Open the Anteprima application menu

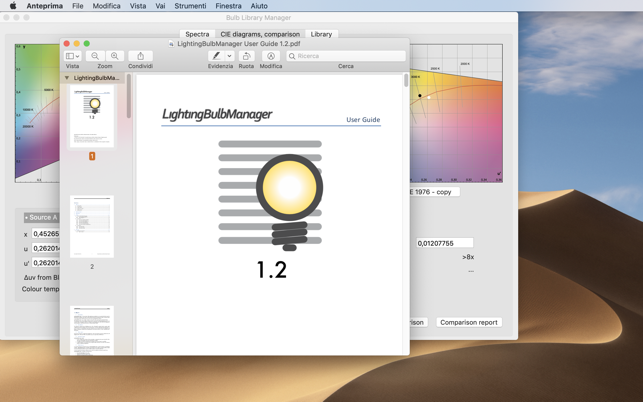point(45,6)
